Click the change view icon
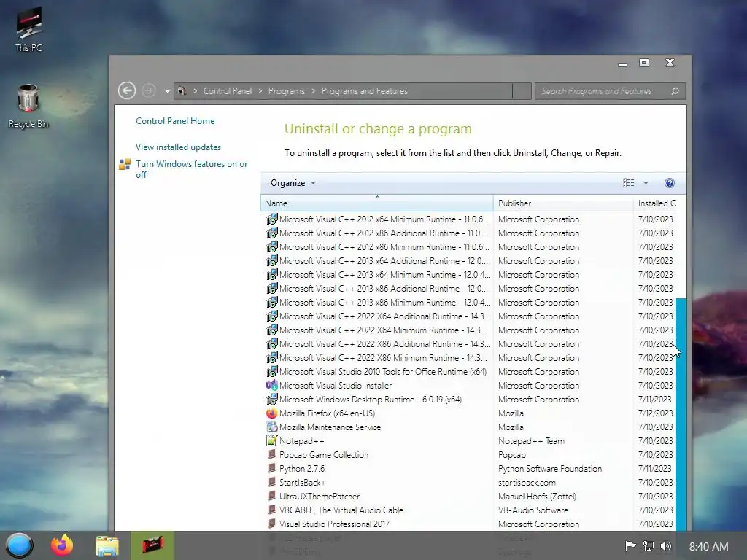This screenshot has width=747, height=560. pyautogui.click(x=628, y=183)
